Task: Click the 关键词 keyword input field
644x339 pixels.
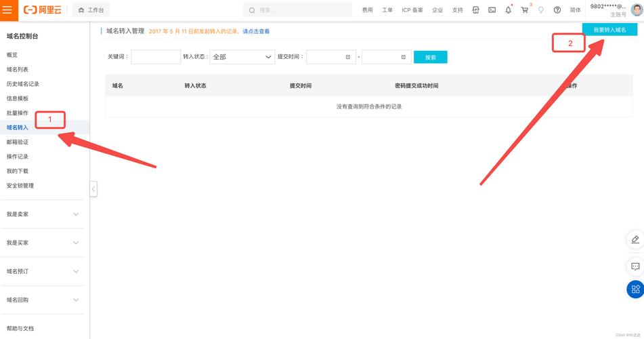Action: (x=155, y=57)
